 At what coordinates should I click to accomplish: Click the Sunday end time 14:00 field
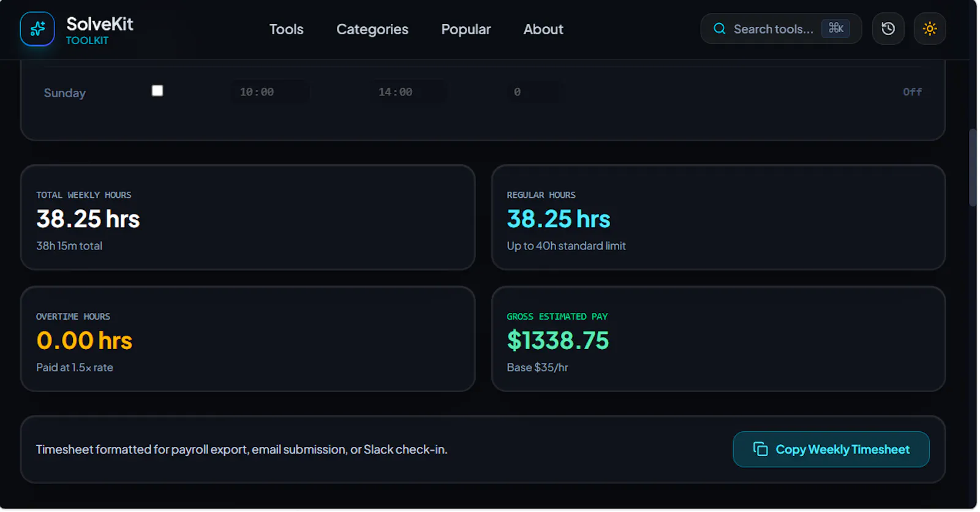408,92
